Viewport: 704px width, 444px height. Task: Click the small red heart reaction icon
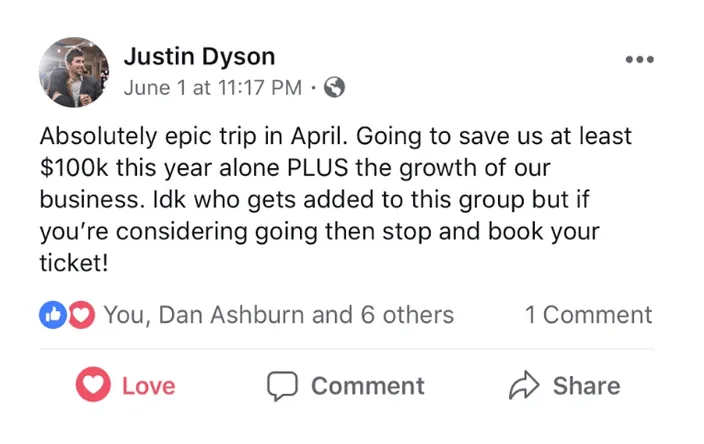[x=82, y=315]
